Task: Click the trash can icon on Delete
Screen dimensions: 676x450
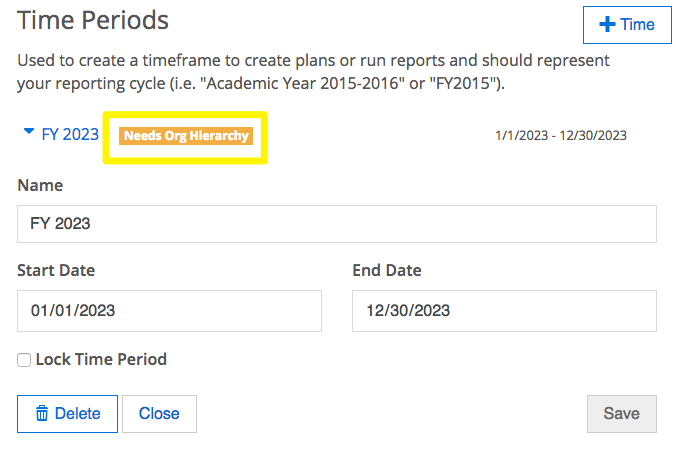Action: pos(42,413)
